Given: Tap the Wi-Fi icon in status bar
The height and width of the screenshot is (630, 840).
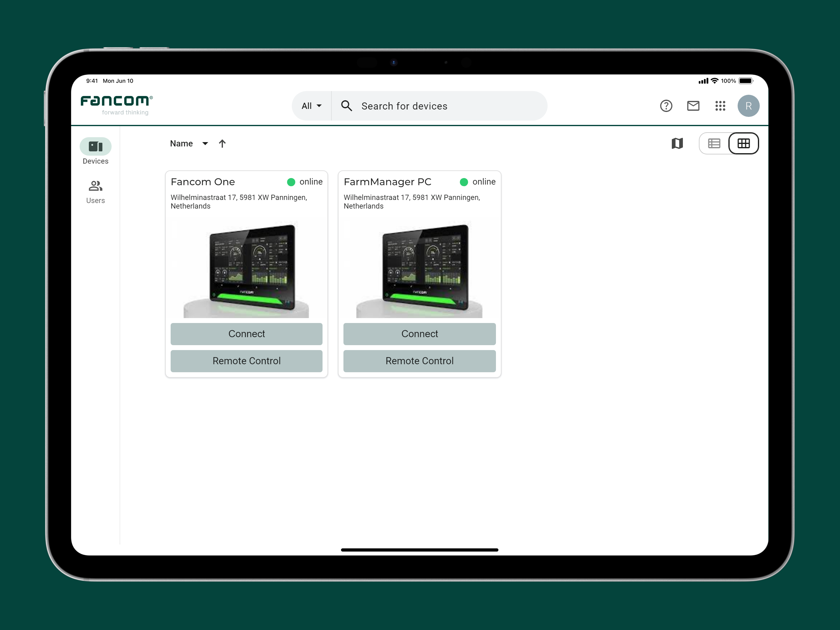Looking at the screenshot, I should click(x=714, y=81).
